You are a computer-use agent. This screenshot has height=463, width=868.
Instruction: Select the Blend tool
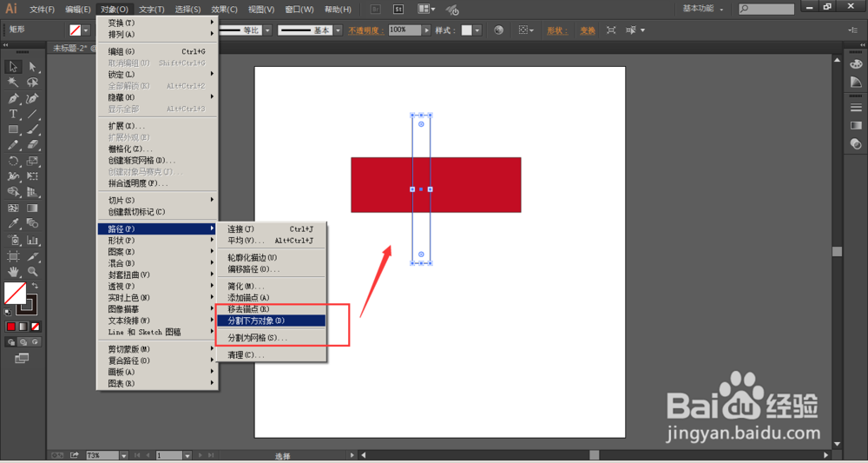pos(33,224)
